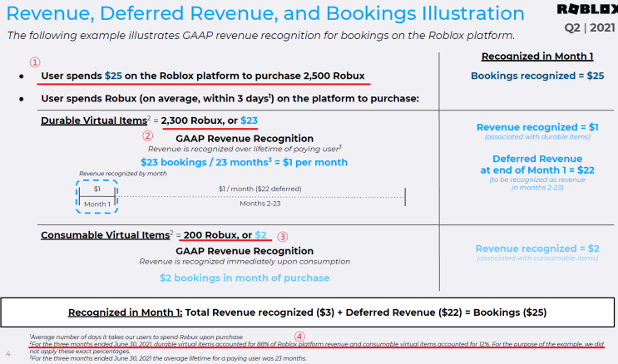The height and width of the screenshot is (364, 618).
Task: Click '$1 / month ($22 deferred)' label
Action: (x=260, y=189)
